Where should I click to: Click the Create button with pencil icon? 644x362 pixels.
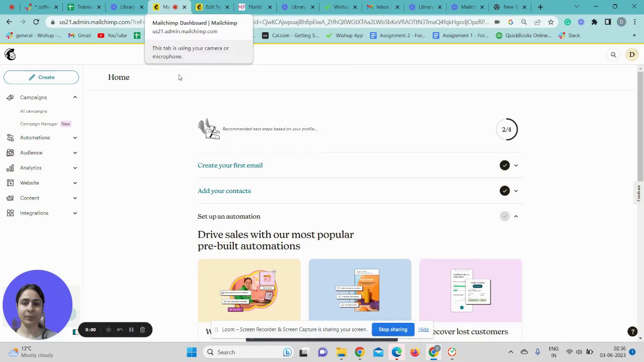(x=41, y=77)
